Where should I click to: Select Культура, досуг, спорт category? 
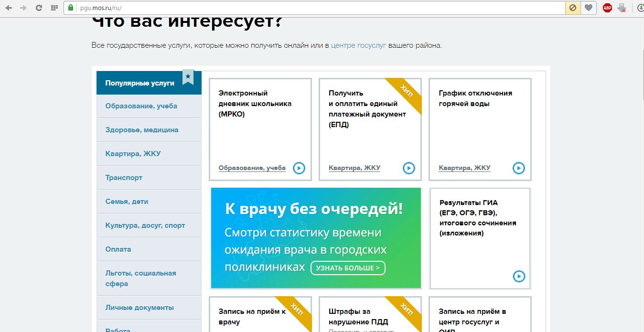pyautogui.click(x=149, y=225)
